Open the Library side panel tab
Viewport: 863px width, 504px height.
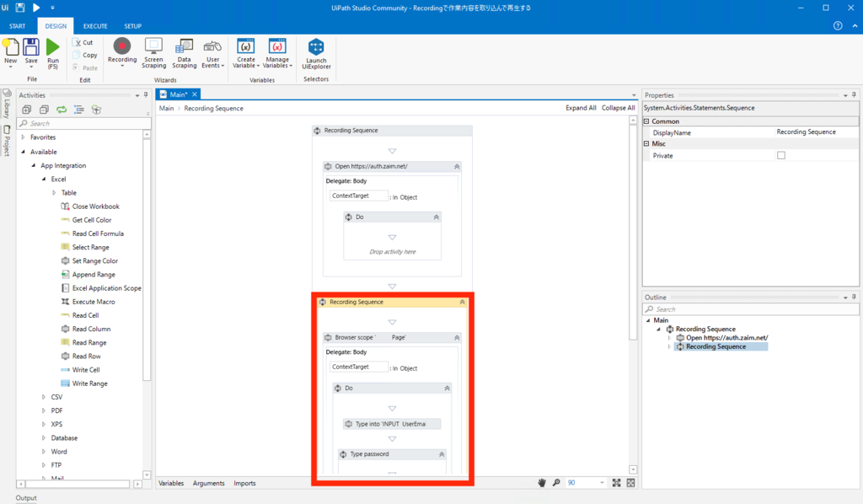[x=7, y=104]
